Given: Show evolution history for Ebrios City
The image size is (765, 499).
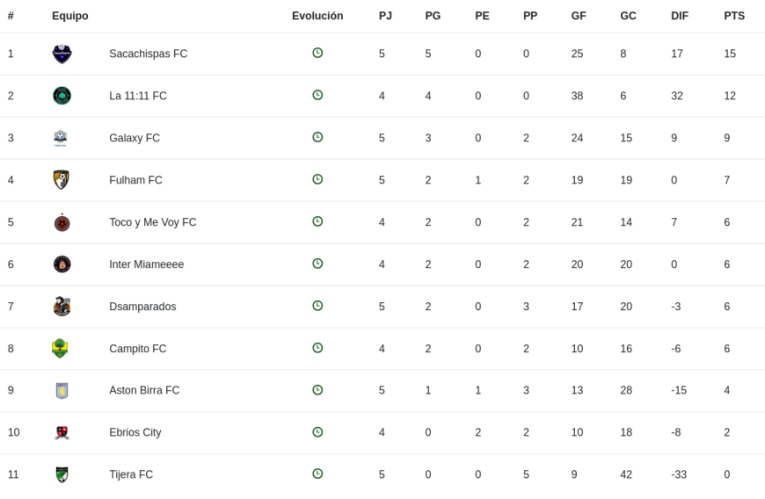Looking at the screenshot, I should [x=318, y=432].
